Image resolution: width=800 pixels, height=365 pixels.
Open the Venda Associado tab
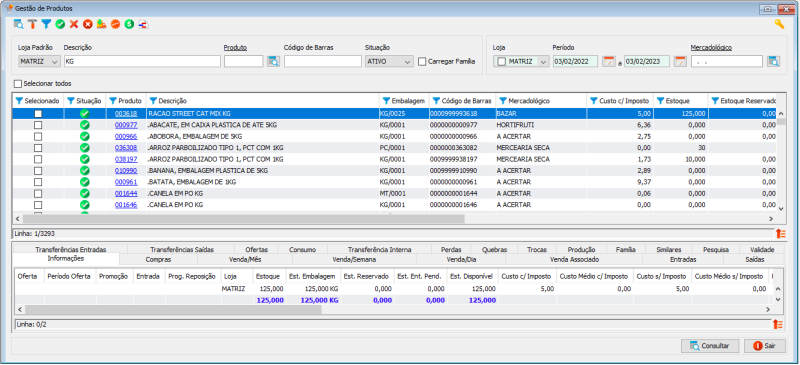coord(574,259)
